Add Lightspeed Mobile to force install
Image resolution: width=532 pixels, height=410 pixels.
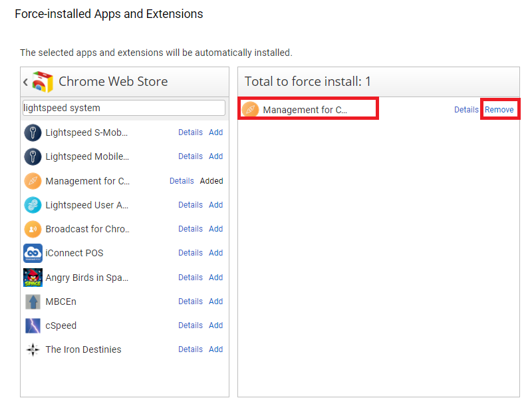pyautogui.click(x=215, y=156)
